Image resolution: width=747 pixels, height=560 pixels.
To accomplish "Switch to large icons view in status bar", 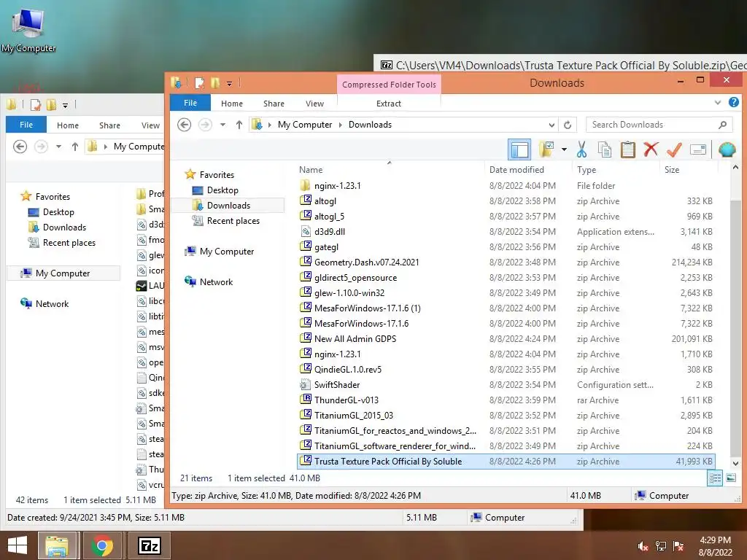I will 731,478.
